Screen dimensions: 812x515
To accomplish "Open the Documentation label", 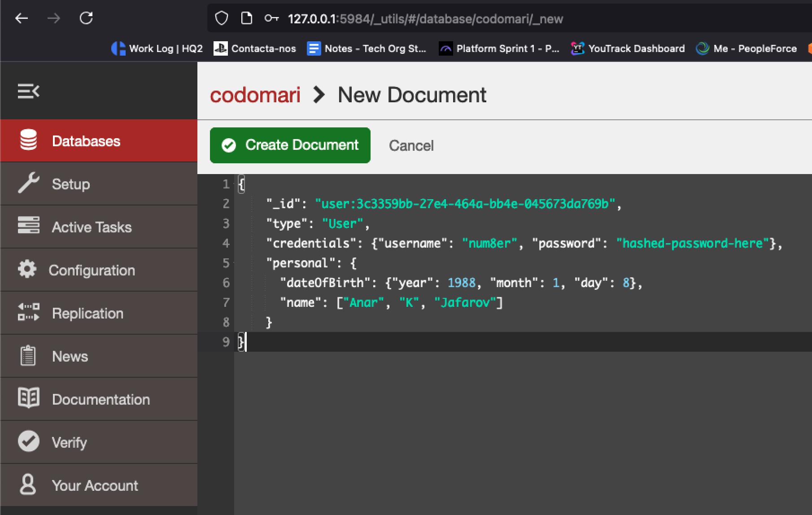I will pyautogui.click(x=101, y=399).
